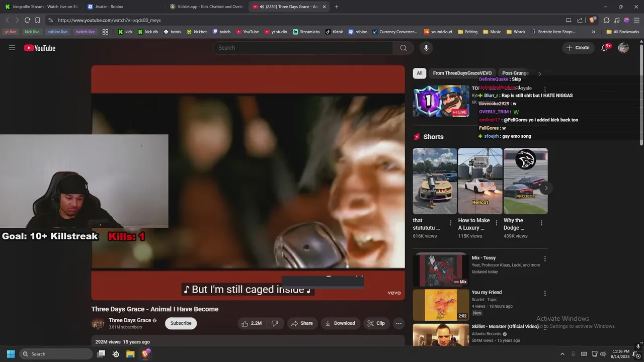Open Skillet - Monster video thumbnail

tap(441, 335)
